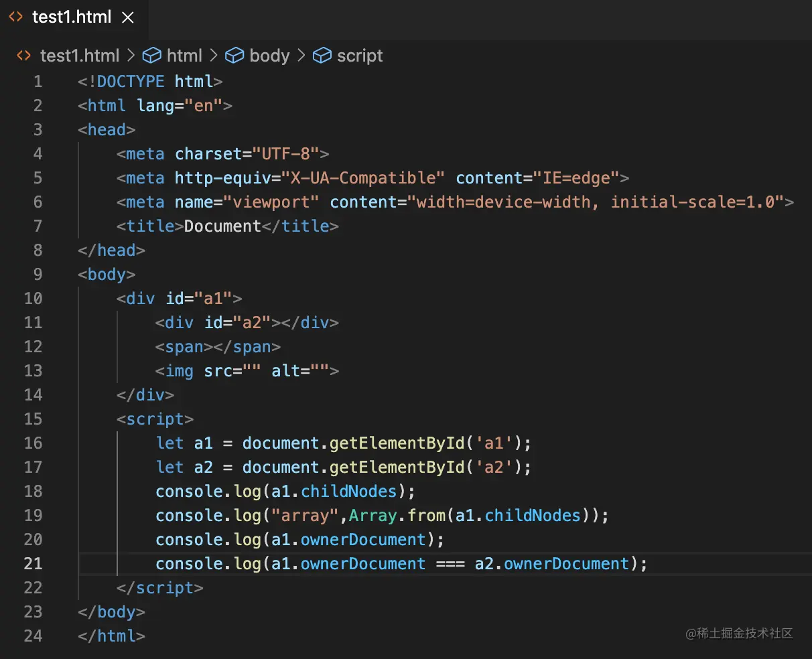Click the cube icon beside breadcrumb "script"
The width and height of the screenshot is (812, 659).
click(322, 56)
